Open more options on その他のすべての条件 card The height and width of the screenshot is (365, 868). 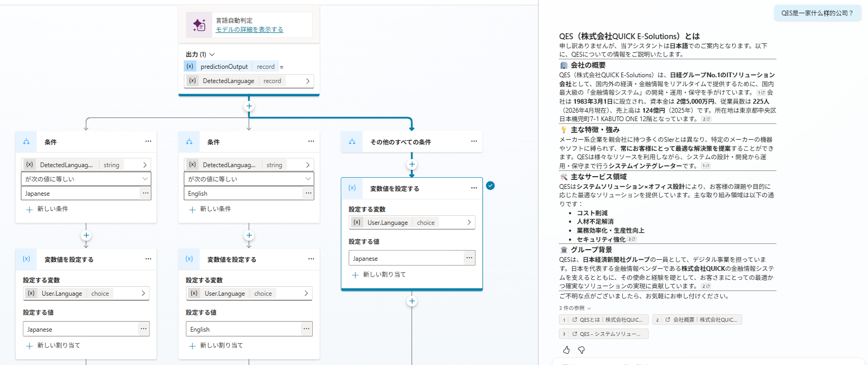coord(474,141)
